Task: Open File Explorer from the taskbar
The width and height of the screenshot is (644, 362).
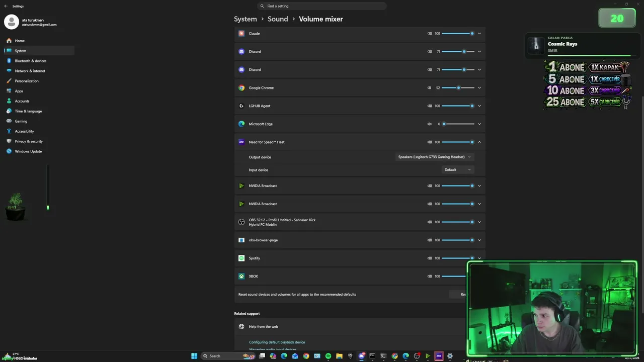Action: [339, 356]
